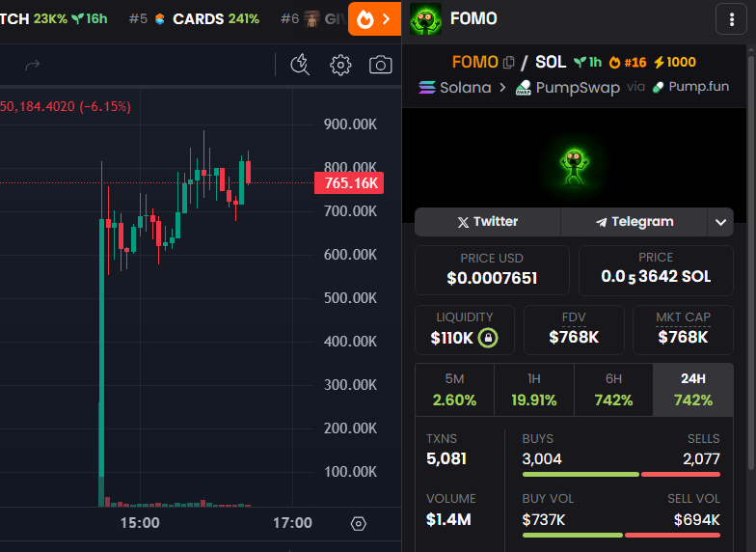The height and width of the screenshot is (552, 756).
Task: Click the FOMO token banner image
Action: pyautogui.click(x=574, y=168)
